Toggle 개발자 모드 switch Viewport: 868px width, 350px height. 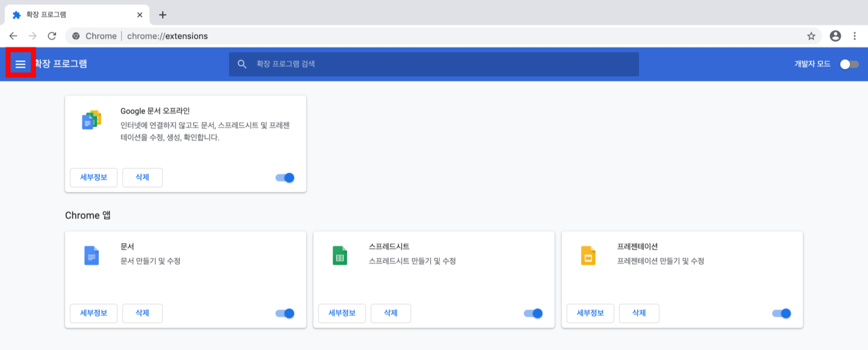click(849, 64)
